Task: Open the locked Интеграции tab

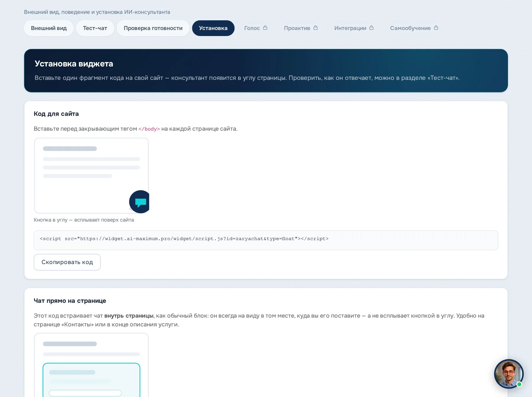Action: pyautogui.click(x=354, y=28)
